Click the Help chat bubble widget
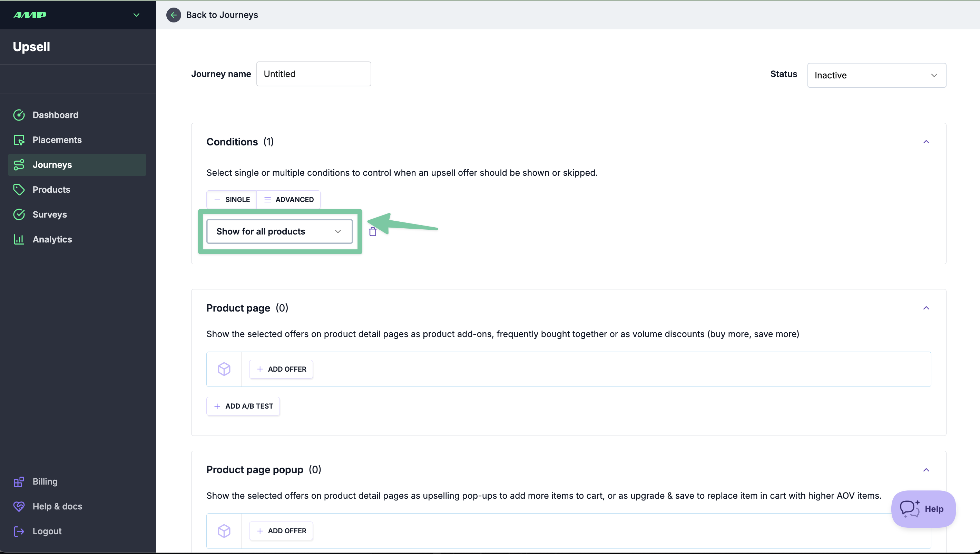Image resolution: width=980 pixels, height=554 pixels. 923,509
